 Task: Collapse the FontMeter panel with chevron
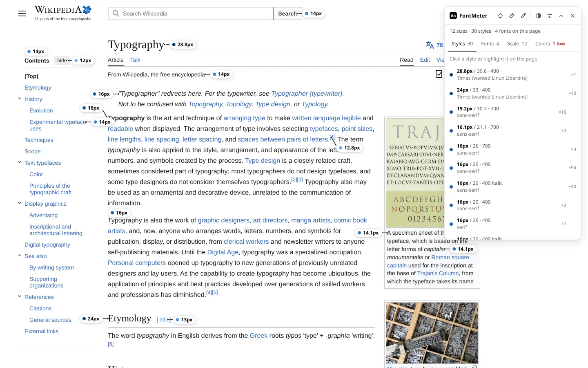(561, 16)
